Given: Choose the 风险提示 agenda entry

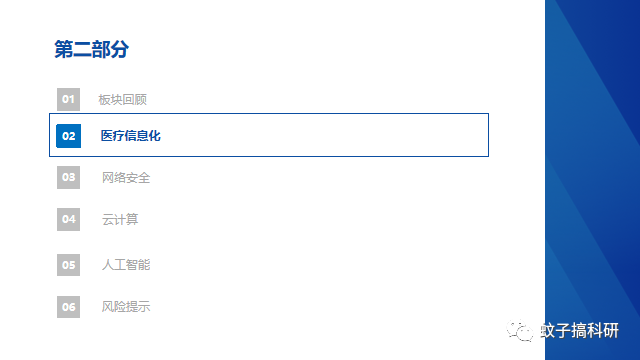Looking at the screenshot, I should coord(126,307).
